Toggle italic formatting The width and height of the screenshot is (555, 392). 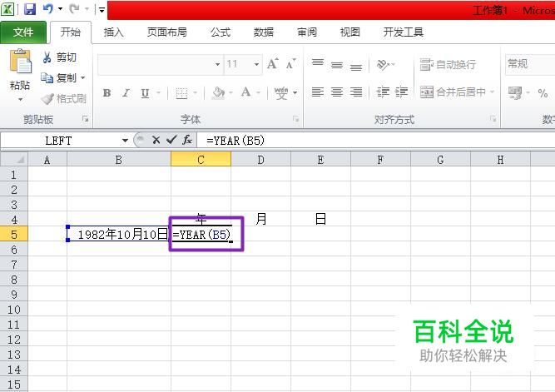coord(126,93)
